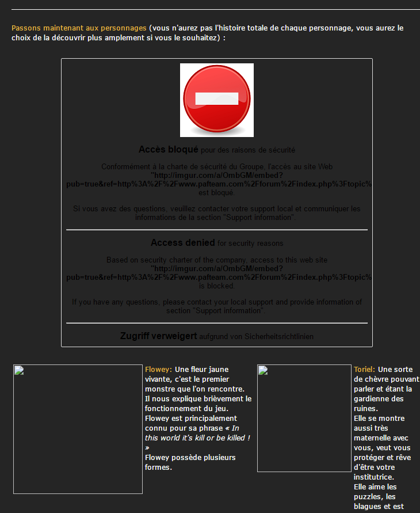Click the blocked imgur URL in English section

219,273
